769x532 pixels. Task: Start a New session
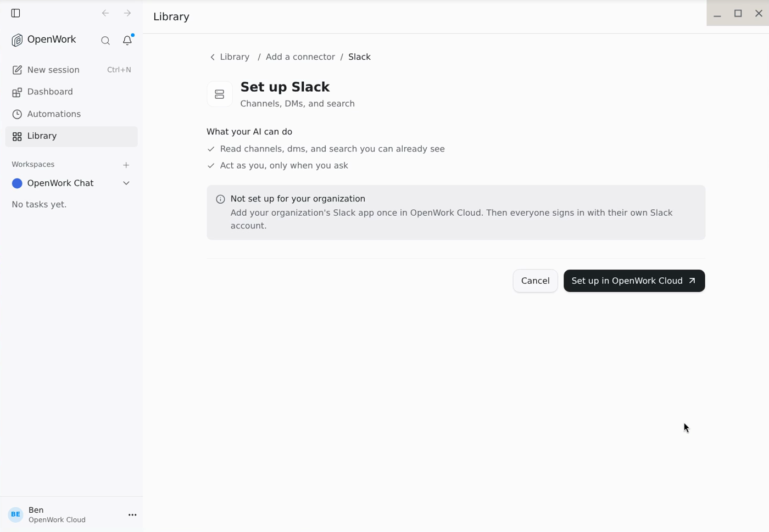pyautogui.click(x=71, y=70)
